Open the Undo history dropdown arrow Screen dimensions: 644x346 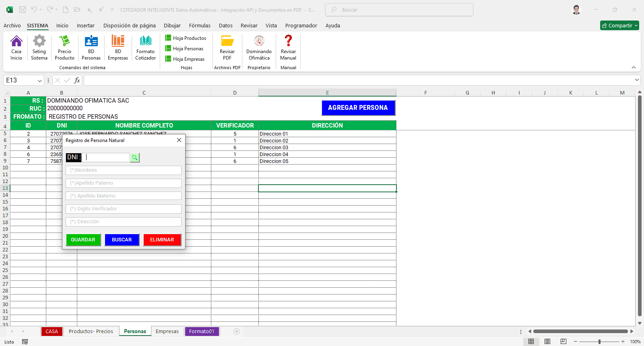coord(41,10)
